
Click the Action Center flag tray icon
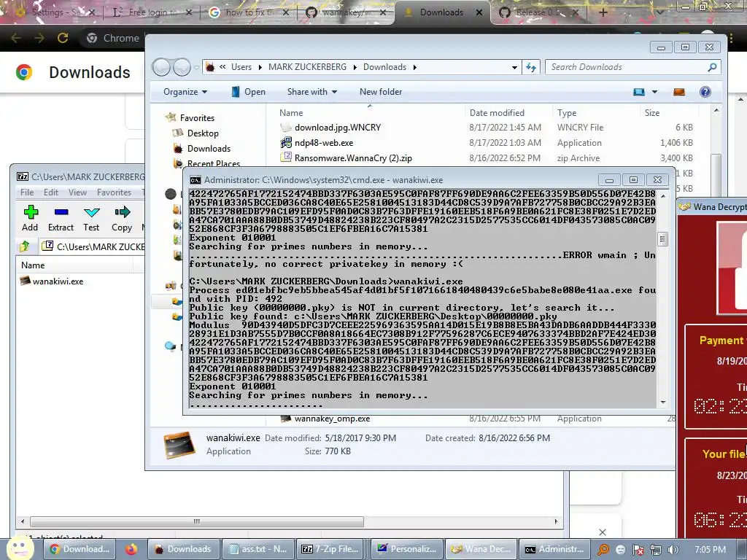638,550
